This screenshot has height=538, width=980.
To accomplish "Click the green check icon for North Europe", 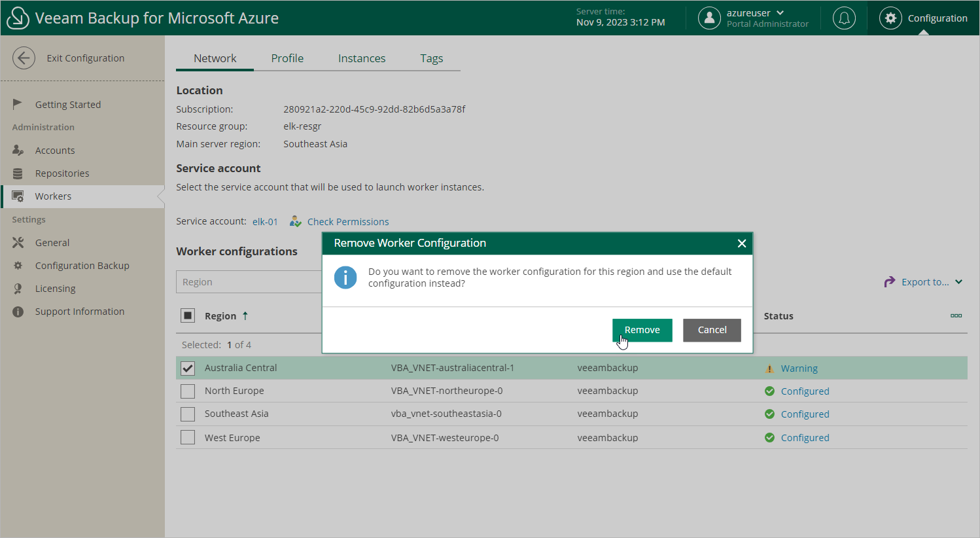I will click(x=769, y=391).
